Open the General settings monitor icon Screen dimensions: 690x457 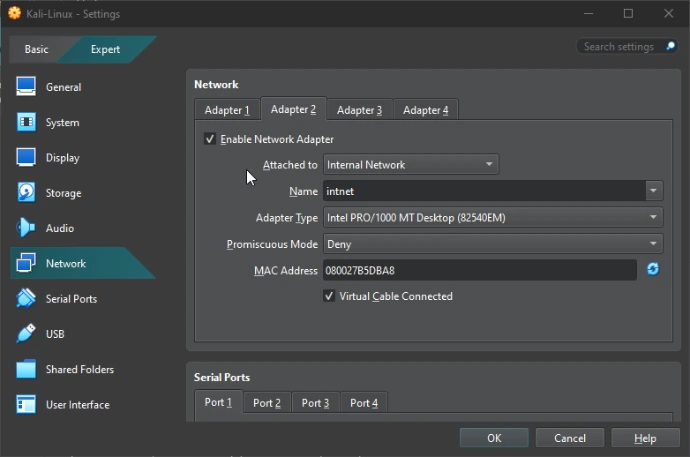tap(26, 86)
